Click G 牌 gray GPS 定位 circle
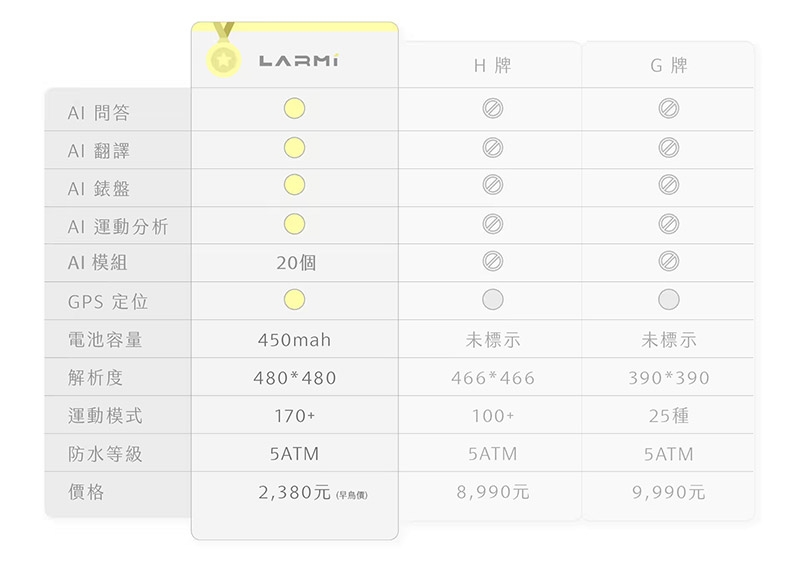The width and height of the screenshot is (800, 563). pyautogui.click(x=669, y=299)
